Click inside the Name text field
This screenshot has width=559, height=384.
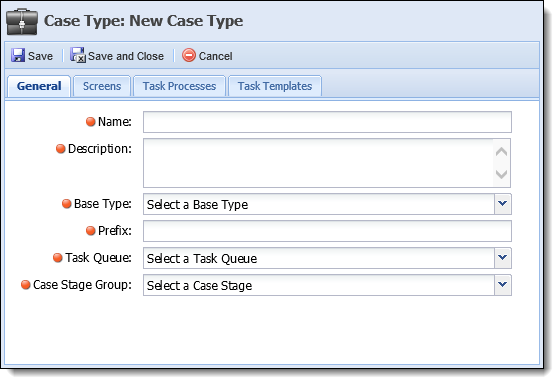(x=327, y=122)
